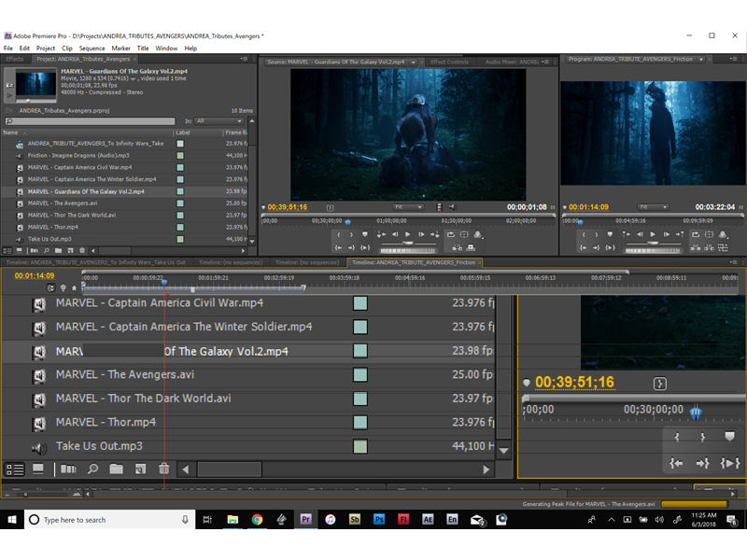Click the Lift button in Program monitor
This screenshot has height=560, width=747.
[x=696, y=247]
